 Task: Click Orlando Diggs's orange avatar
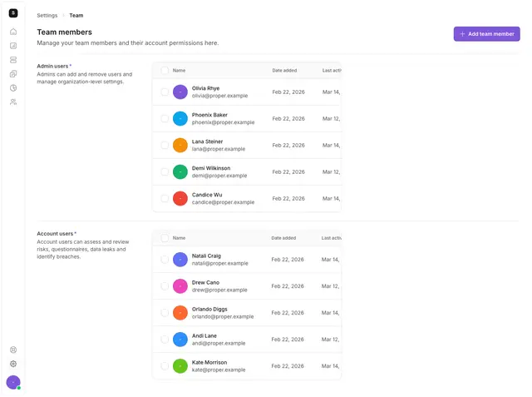tap(180, 313)
